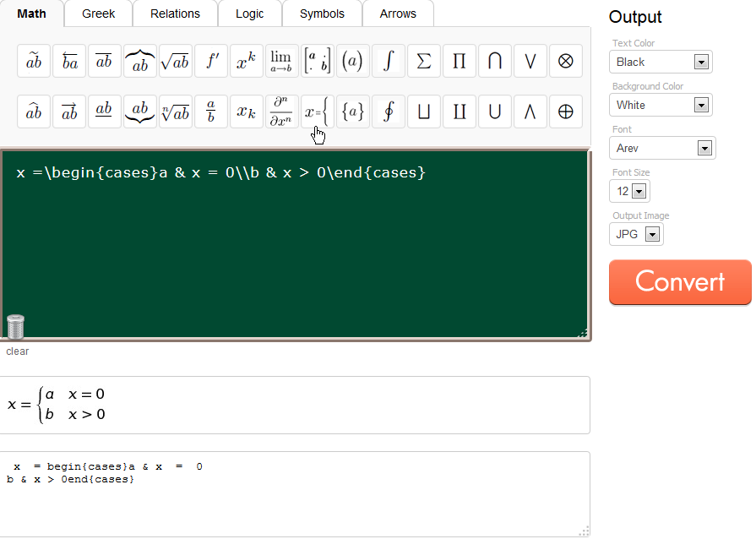Screen dimensions: 756x539
Task: Insert a summation symbol
Action: [x=423, y=60]
